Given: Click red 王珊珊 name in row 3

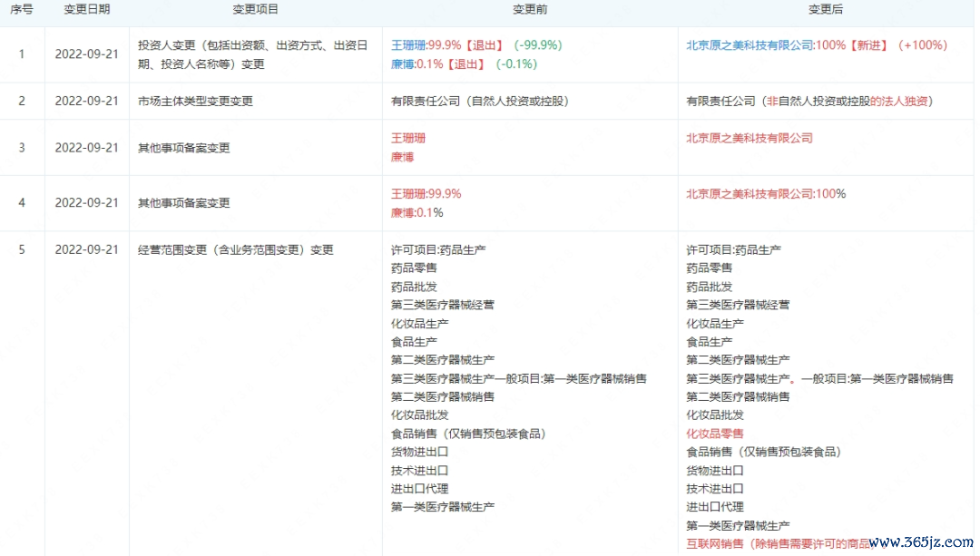Looking at the screenshot, I should (x=407, y=138).
